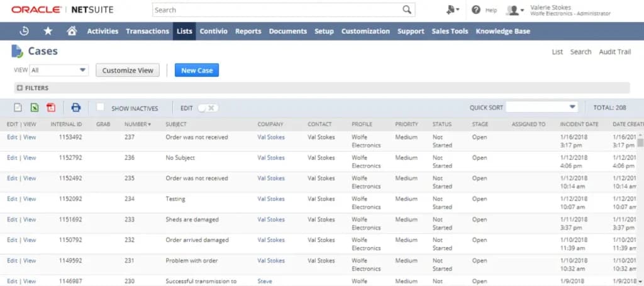Click the Assigned To column header
The image size is (644, 286).
click(528, 124)
